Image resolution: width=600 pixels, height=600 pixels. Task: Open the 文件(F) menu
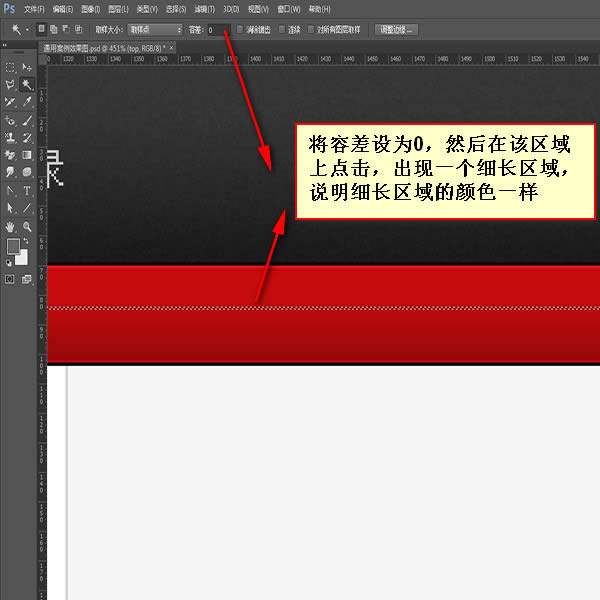click(x=34, y=9)
